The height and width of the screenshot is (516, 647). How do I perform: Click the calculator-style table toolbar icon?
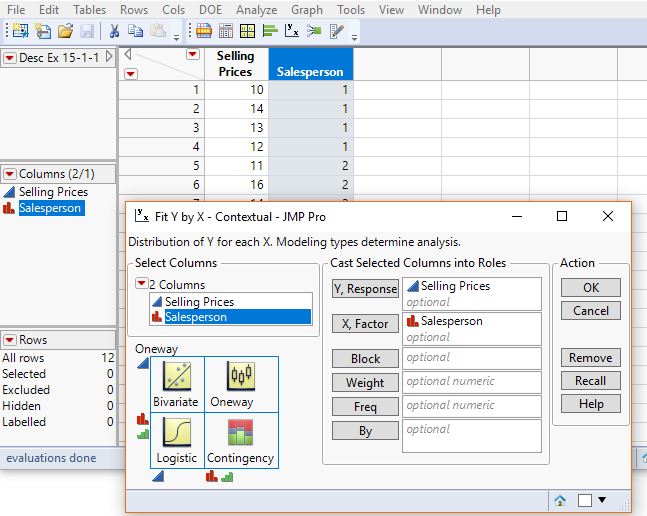click(226, 31)
